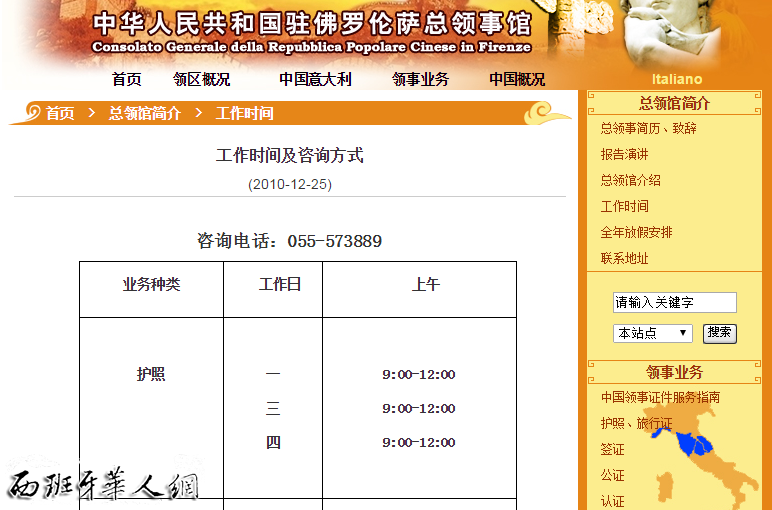This screenshot has width=772, height=510.
Task: Open the 领区概况 menu item
Action: coord(202,79)
